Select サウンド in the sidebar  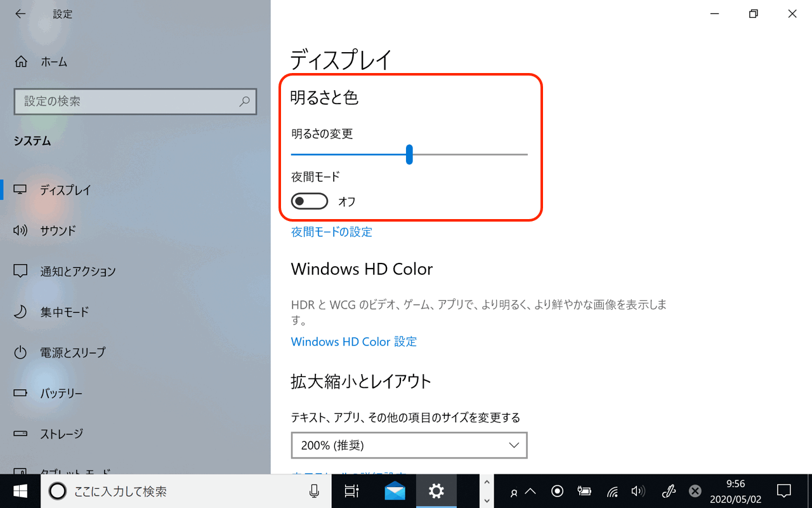click(x=58, y=231)
